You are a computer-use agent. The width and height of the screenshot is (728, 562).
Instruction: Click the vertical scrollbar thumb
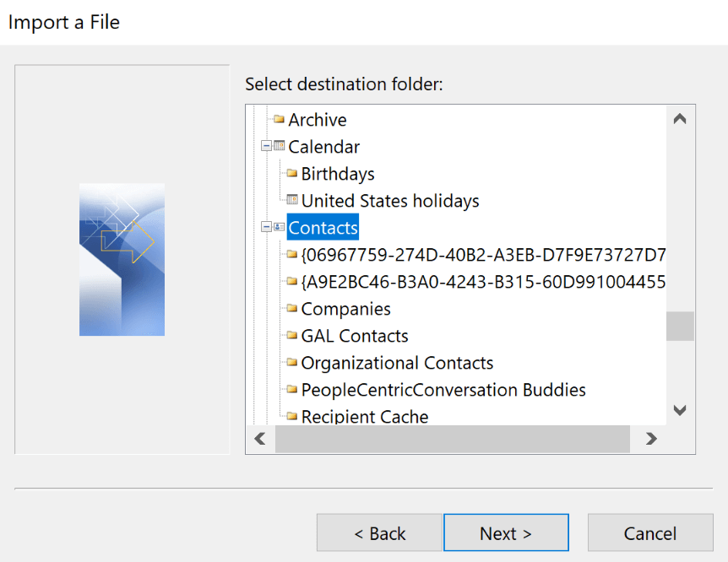click(x=680, y=326)
